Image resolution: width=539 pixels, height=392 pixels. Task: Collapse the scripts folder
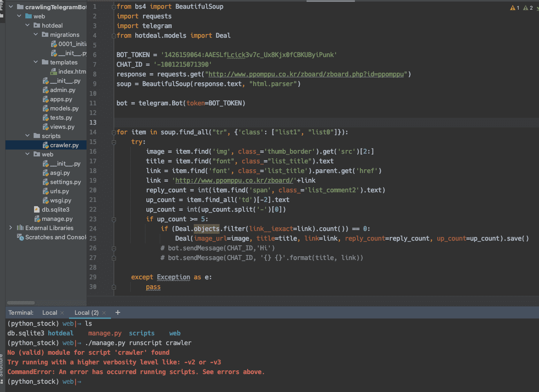pyautogui.click(x=27, y=136)
